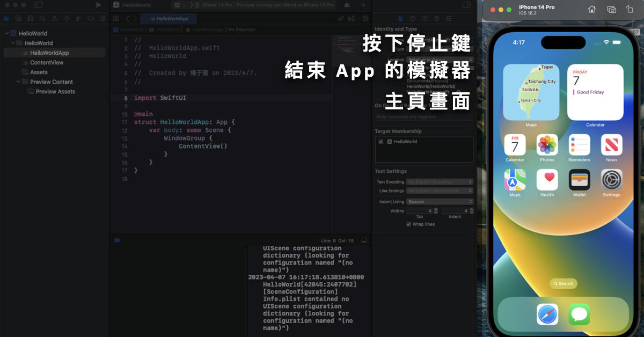Tap the Maps widget in Simulator

pos(531,92)
